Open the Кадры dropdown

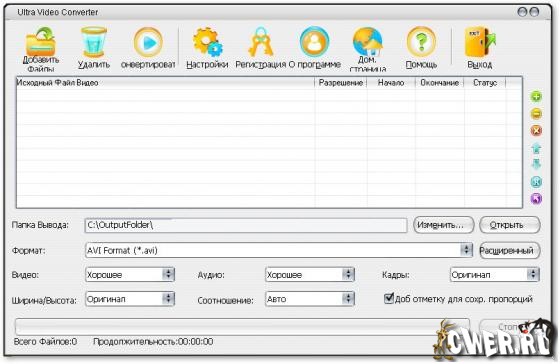(533, 274)
